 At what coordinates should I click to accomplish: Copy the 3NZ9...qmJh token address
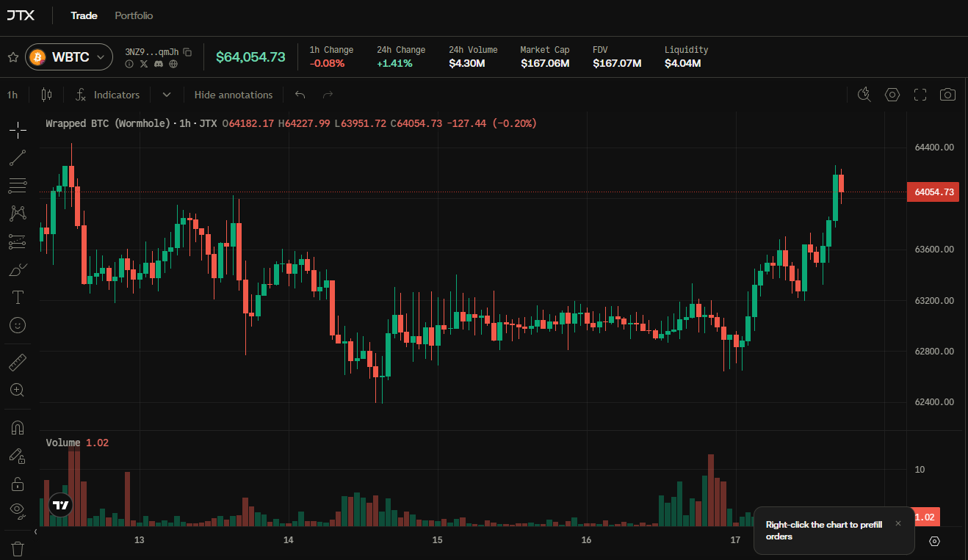pyautogui.click(x=187, y=51)
